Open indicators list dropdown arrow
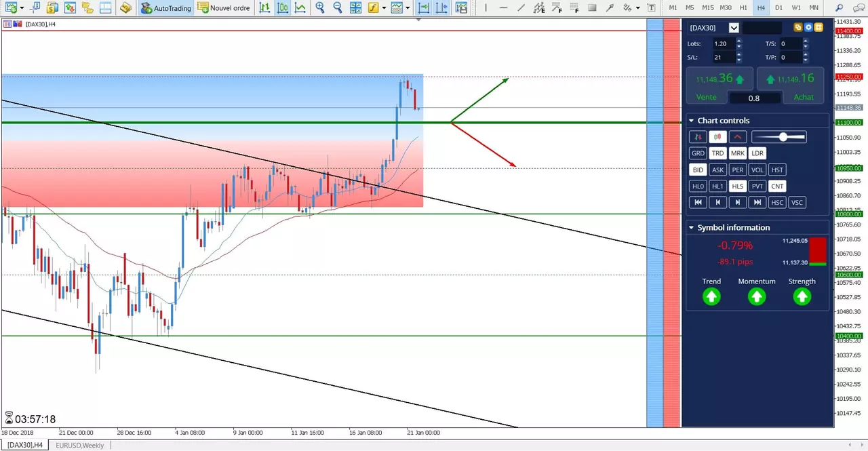The height and width of the screenshot is (451, 868). click(384, 8)
